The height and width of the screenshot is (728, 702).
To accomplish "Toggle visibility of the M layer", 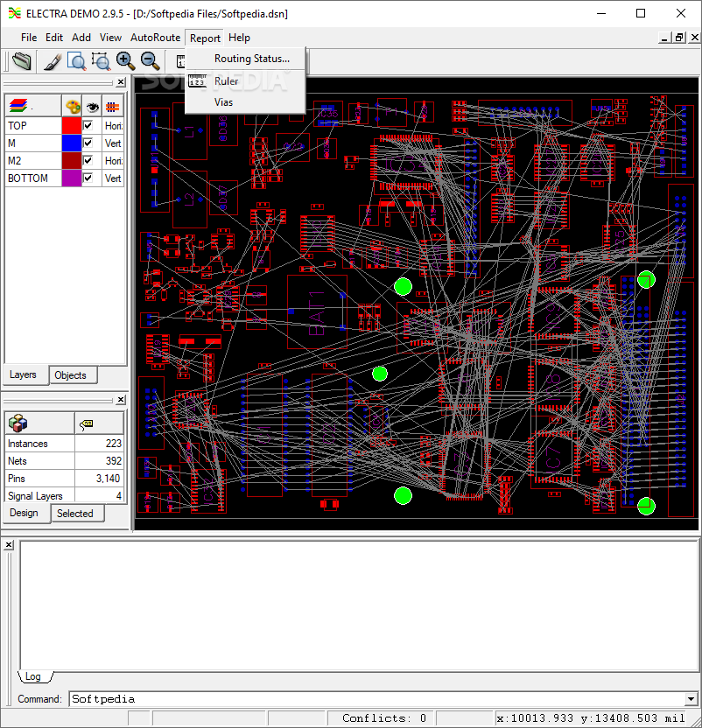I will [88, 143].
